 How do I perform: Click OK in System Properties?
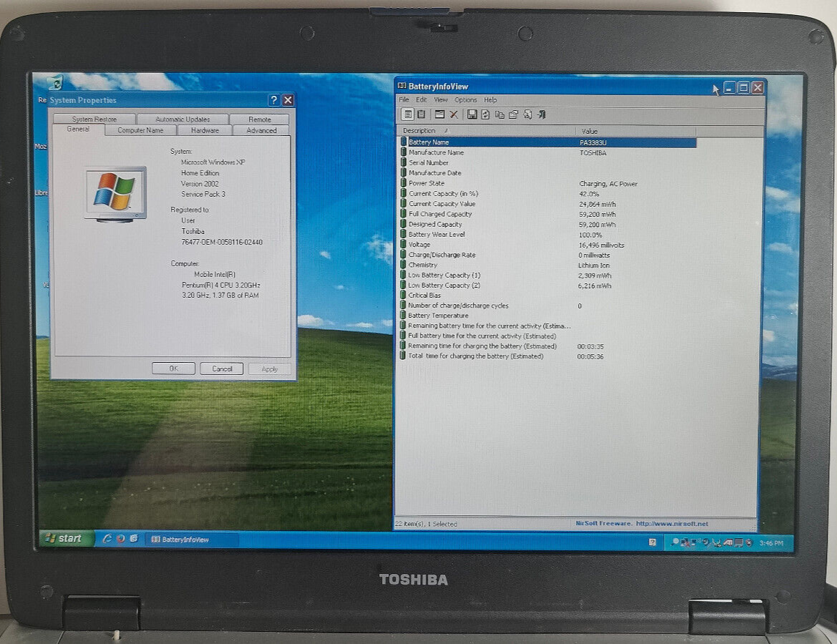(174, 369)
